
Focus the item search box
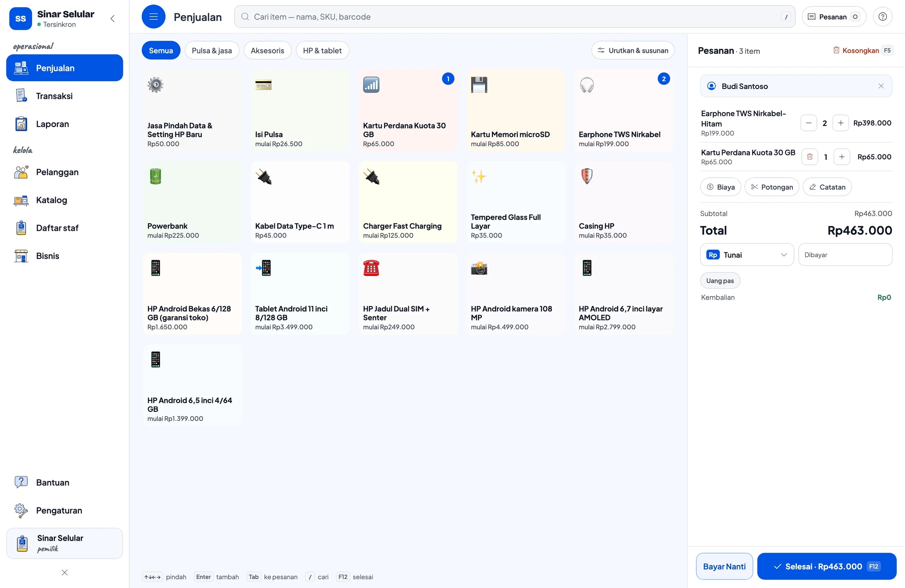click(x=514, y=17)
